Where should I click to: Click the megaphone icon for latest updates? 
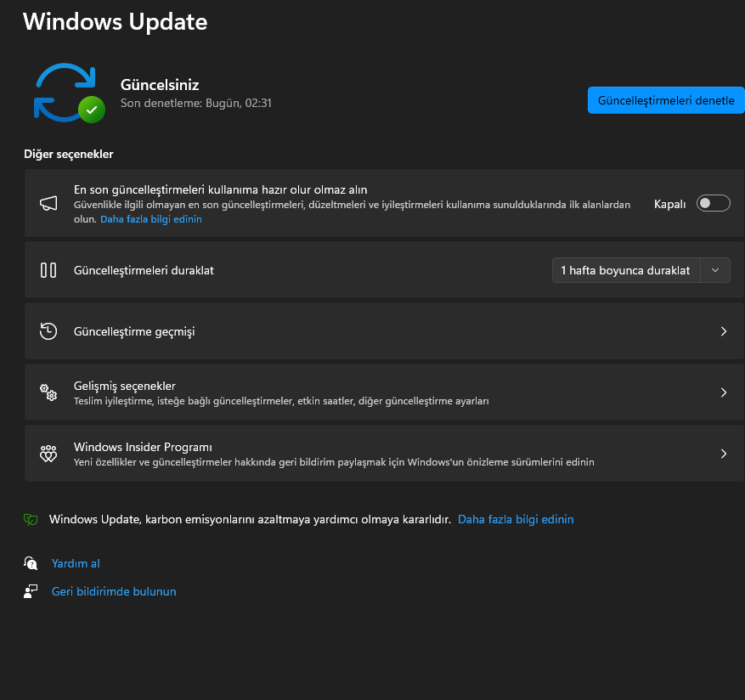coord(48,203)
